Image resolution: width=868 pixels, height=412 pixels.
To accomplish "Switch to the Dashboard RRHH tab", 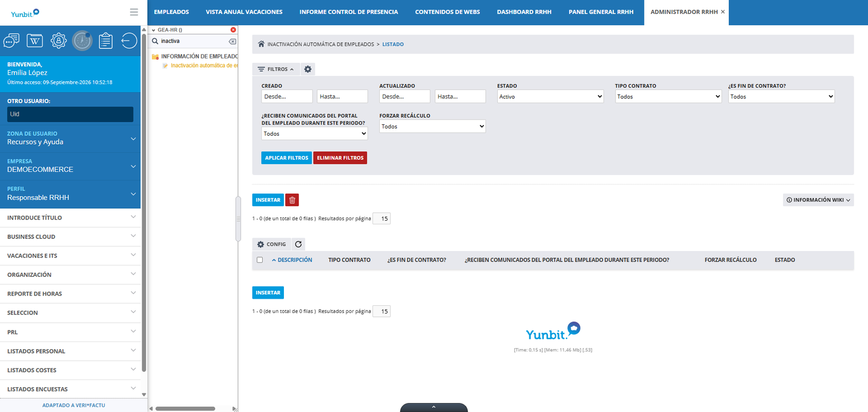I will [x=524, y=11].
